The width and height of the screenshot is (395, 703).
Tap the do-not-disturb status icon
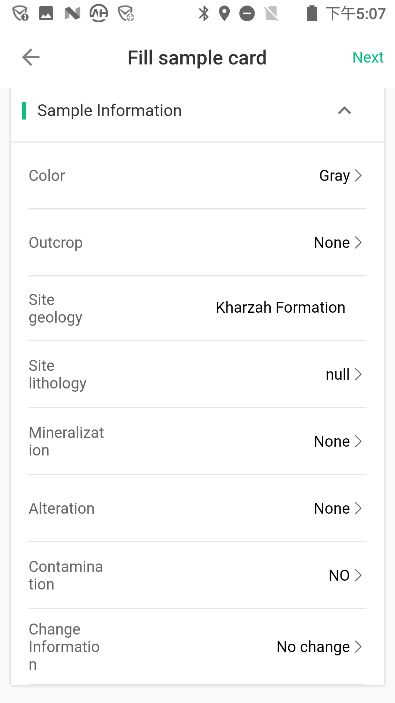click(x=247, y=13)
